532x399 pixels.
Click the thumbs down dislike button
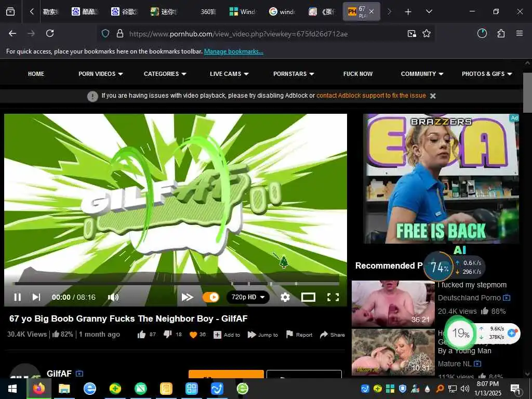pos(168,335)
